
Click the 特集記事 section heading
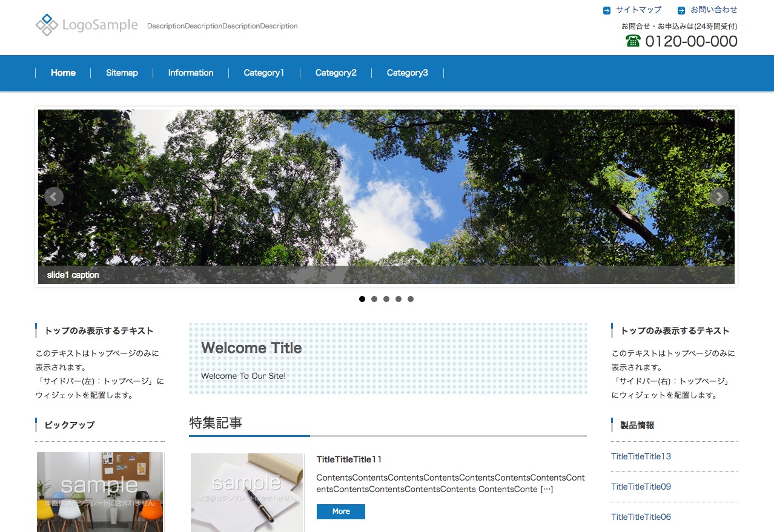click(216, 422)
